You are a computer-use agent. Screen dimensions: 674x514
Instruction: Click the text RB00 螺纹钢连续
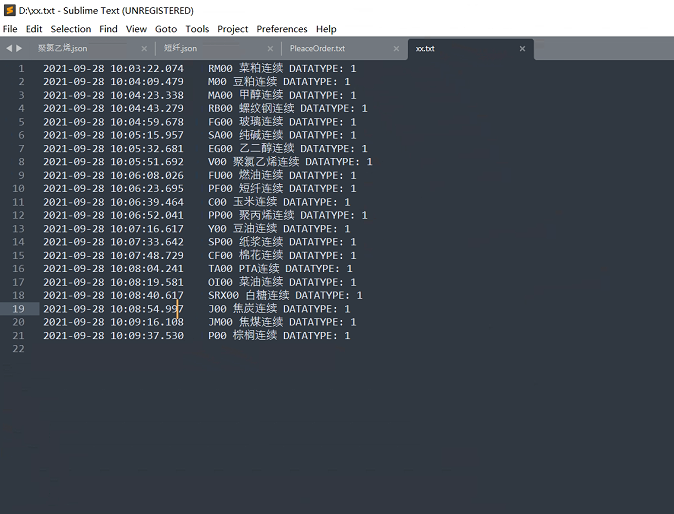(x=251, y=108)
